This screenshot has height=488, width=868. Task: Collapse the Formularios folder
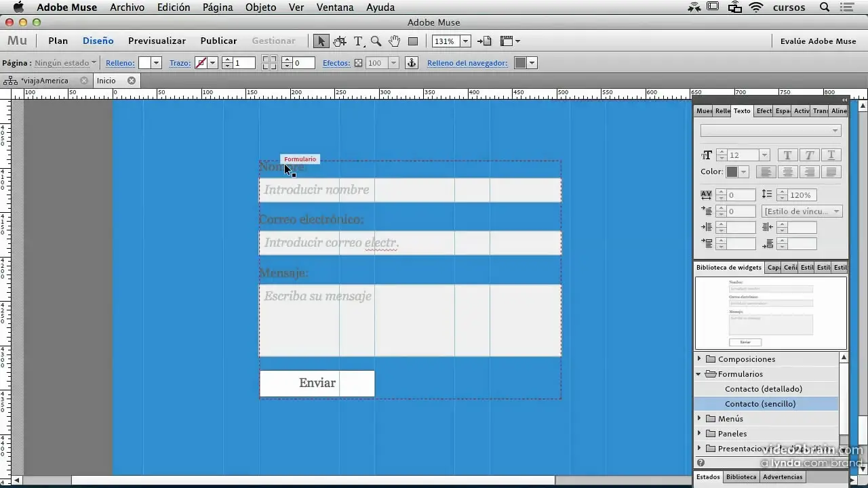699,373
